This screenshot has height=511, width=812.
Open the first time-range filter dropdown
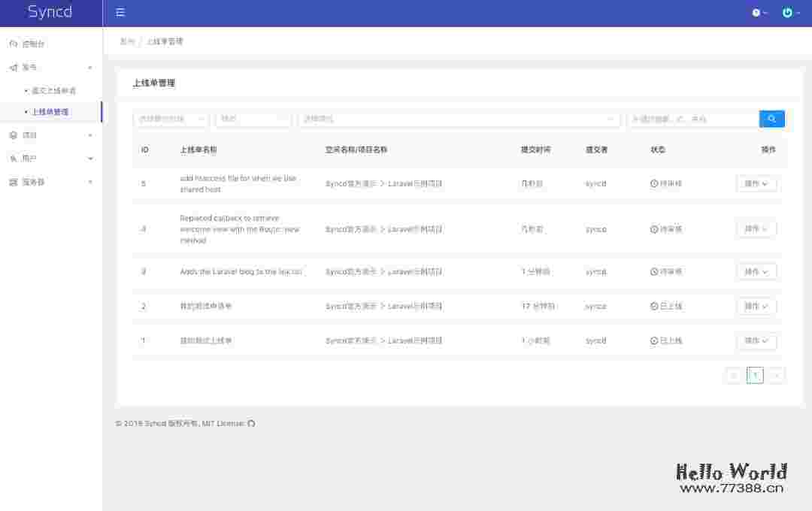171,119
